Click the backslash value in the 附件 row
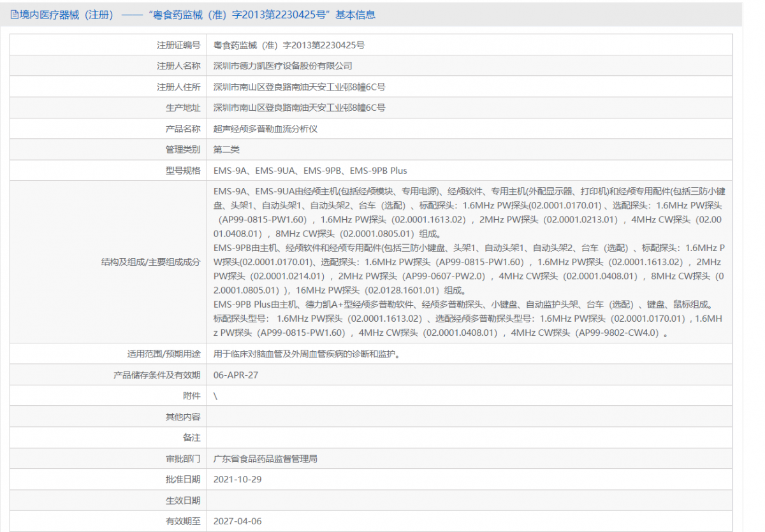Screen dimensions: 765x532 (x=215, y=396)
